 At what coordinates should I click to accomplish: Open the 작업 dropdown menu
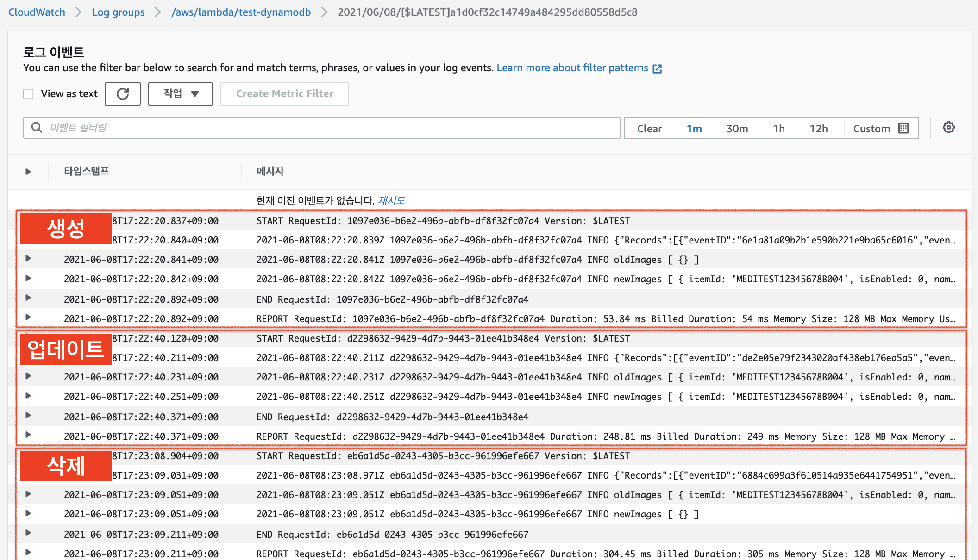pyautogui.click(x=181, y=94)
